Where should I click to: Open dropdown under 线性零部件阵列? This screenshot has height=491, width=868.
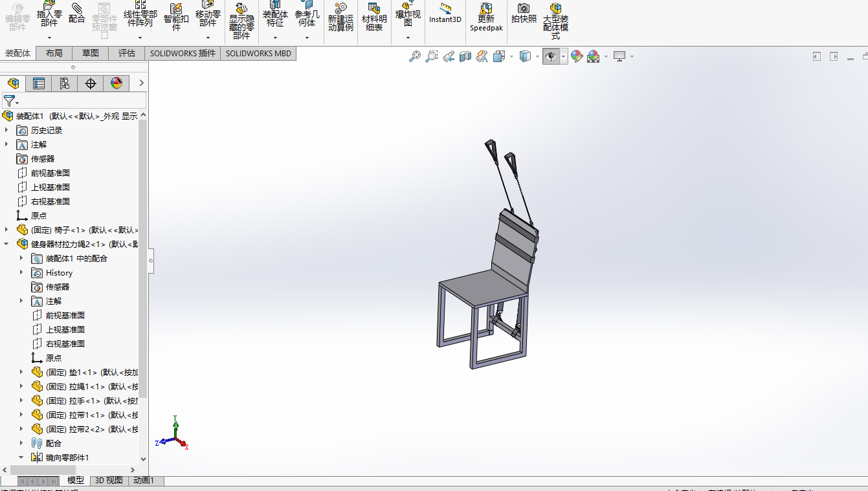point(140,38)
